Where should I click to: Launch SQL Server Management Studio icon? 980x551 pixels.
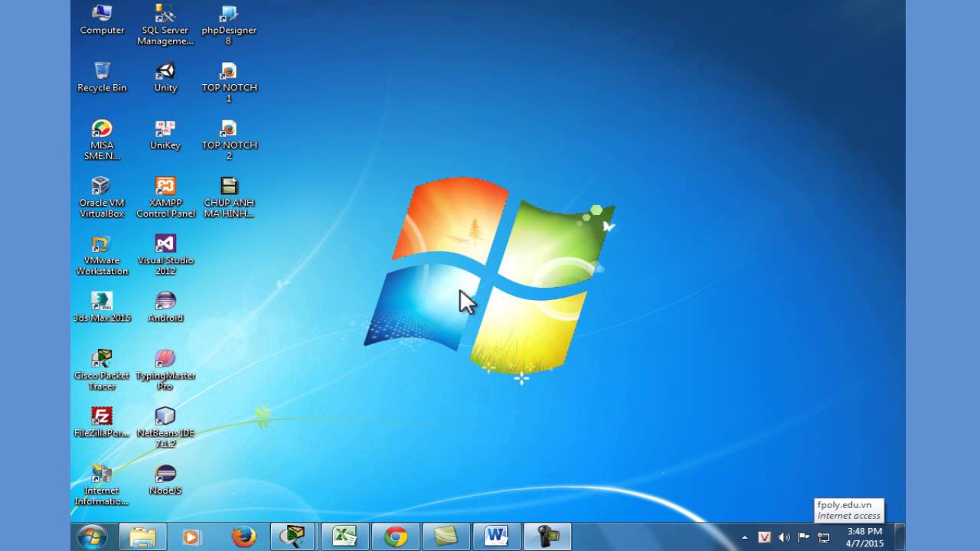[165, 24]
